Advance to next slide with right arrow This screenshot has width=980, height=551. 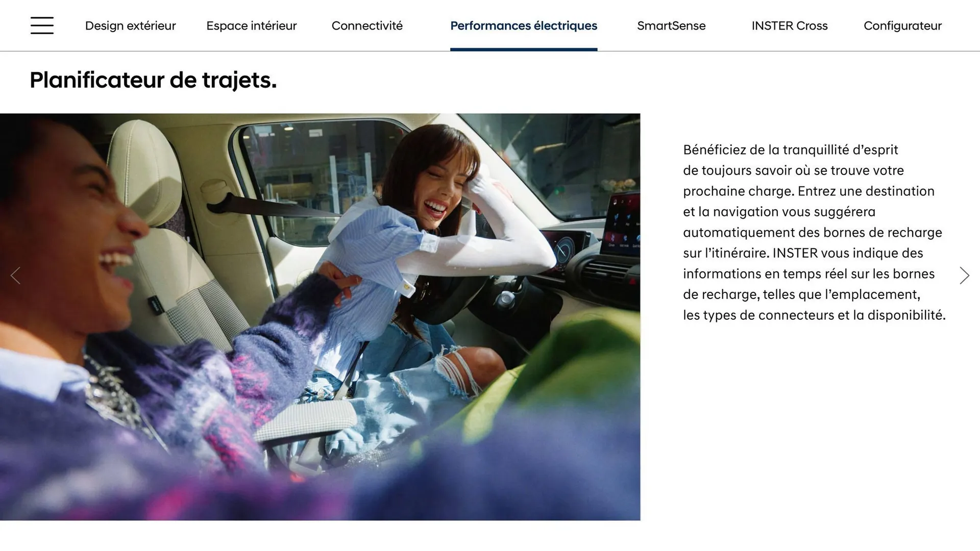click(964, 275)
